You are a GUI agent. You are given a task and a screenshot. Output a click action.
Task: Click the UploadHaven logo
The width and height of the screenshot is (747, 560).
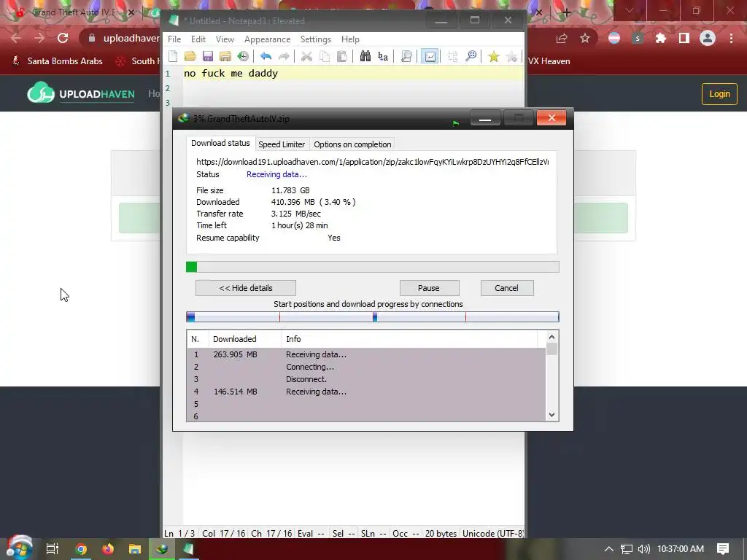coord(81,93)
